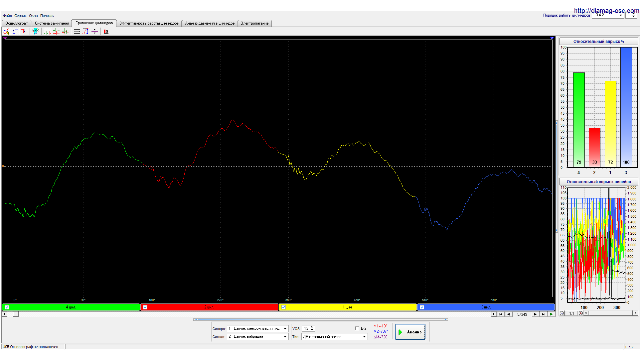Switch to Анализ давления в цилиндре tab
This screenshot has width=644, height=351.
tap(210, 23)
